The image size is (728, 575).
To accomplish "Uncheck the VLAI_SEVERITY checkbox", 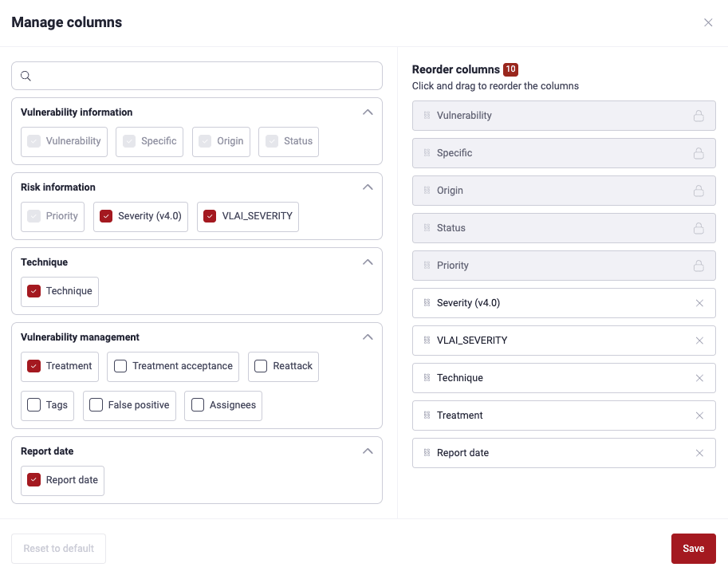I will [210, 216].
